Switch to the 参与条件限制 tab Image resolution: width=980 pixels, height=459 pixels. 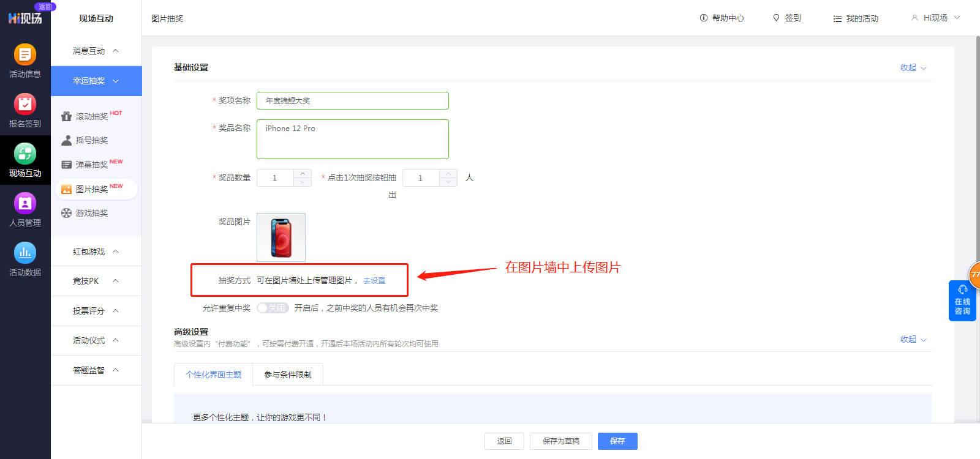[x=288, y=375]
